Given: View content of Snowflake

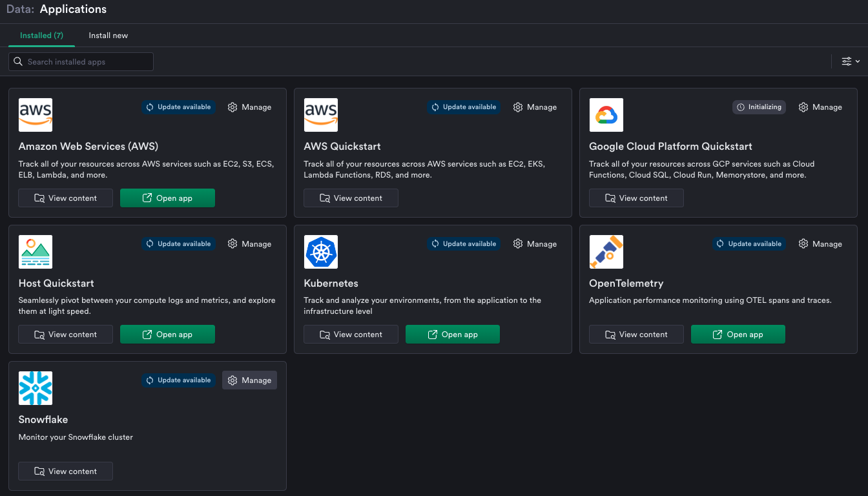Looking at the screenshot, I should tap(66, 471).
